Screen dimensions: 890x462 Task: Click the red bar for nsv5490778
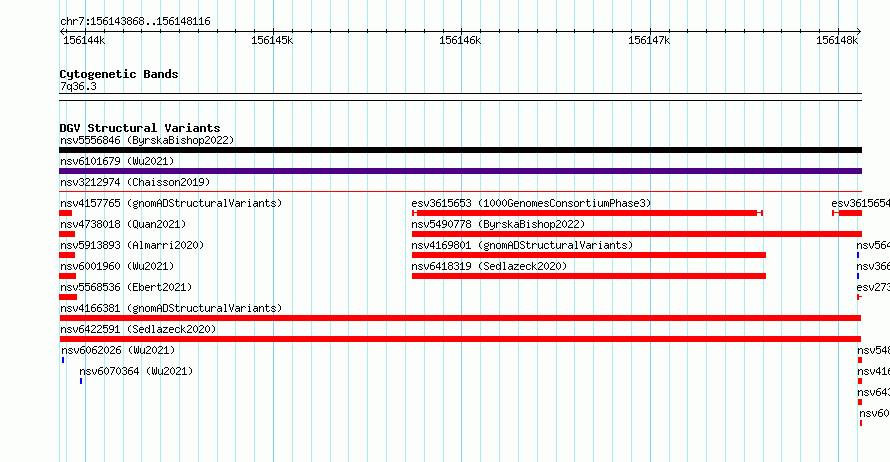[637, 234]
